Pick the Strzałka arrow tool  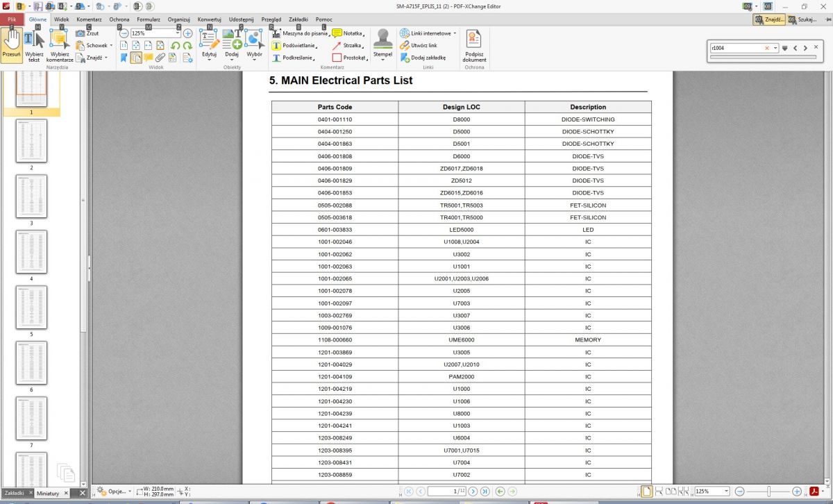pyautogui.click(x=348, y=45)
